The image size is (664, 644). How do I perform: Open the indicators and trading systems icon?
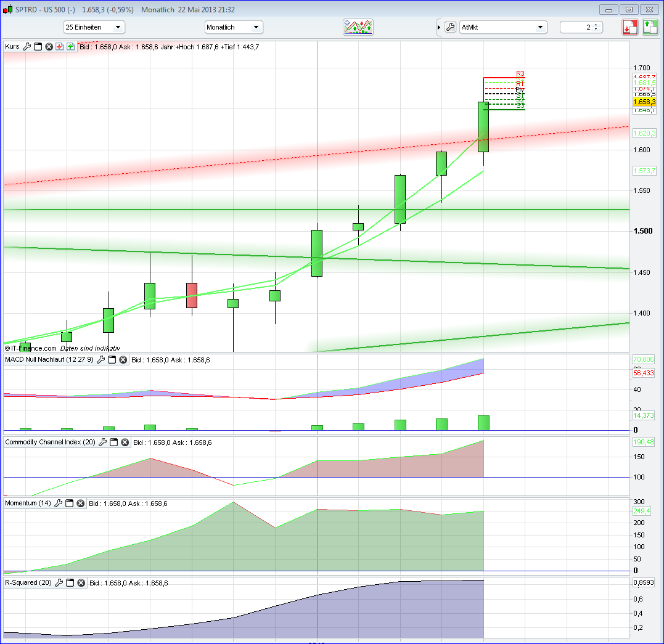358,27
